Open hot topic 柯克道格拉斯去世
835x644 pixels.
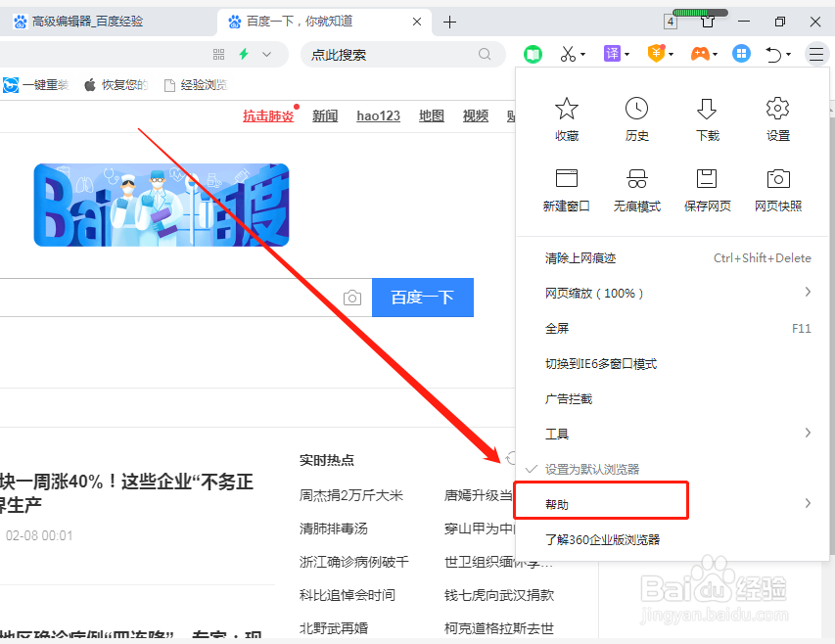tap(499, 628)
